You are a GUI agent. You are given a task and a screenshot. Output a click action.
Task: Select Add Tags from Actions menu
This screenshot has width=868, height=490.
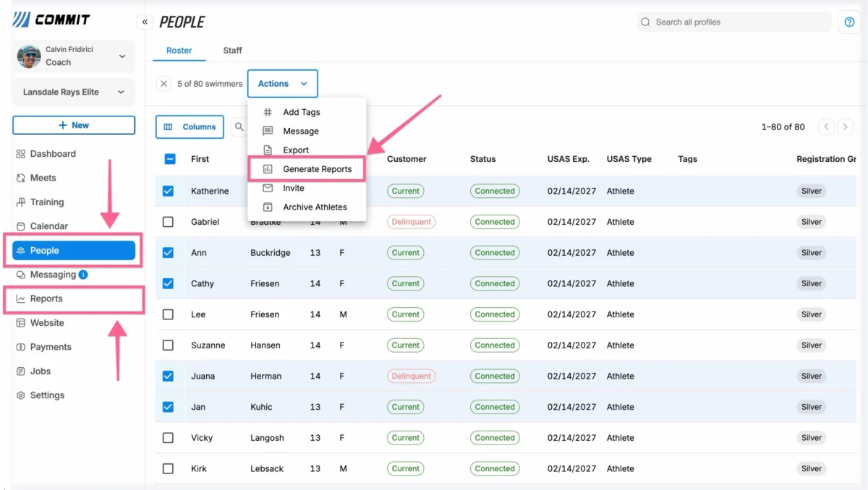pyautogui.click(x=307, y=112)
